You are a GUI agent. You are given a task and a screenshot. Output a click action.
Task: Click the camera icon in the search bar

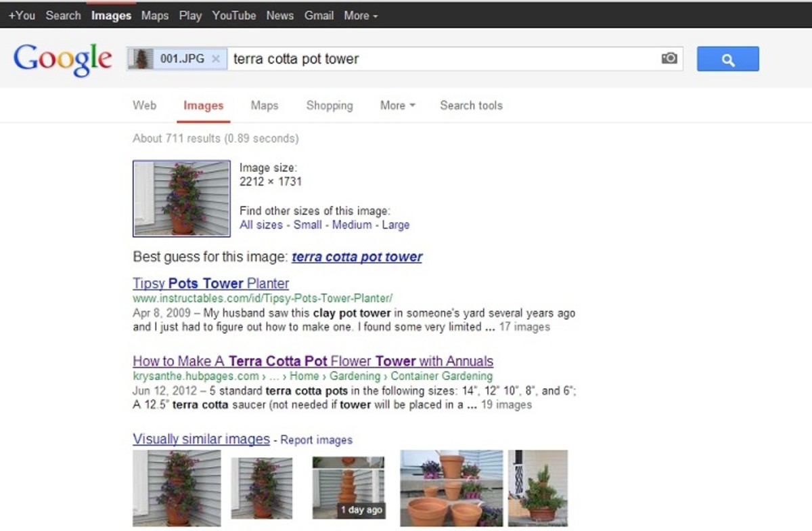click(669, 59)
